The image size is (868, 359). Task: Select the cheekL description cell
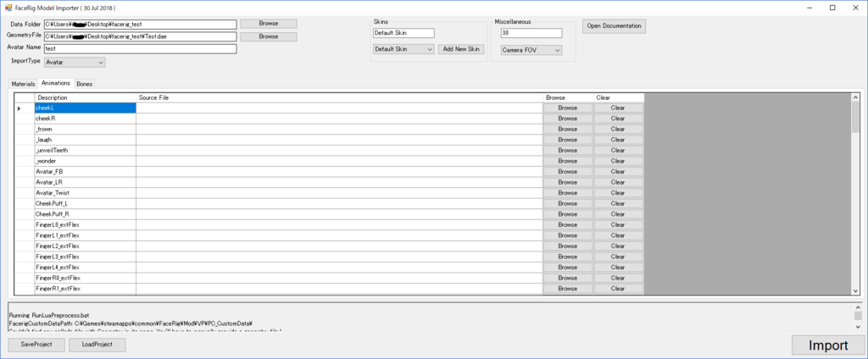click(86, 108)
